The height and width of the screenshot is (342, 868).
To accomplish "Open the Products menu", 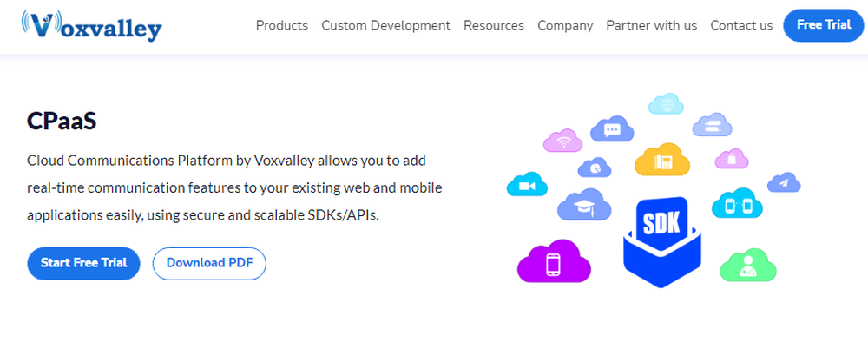I will 282,25.
